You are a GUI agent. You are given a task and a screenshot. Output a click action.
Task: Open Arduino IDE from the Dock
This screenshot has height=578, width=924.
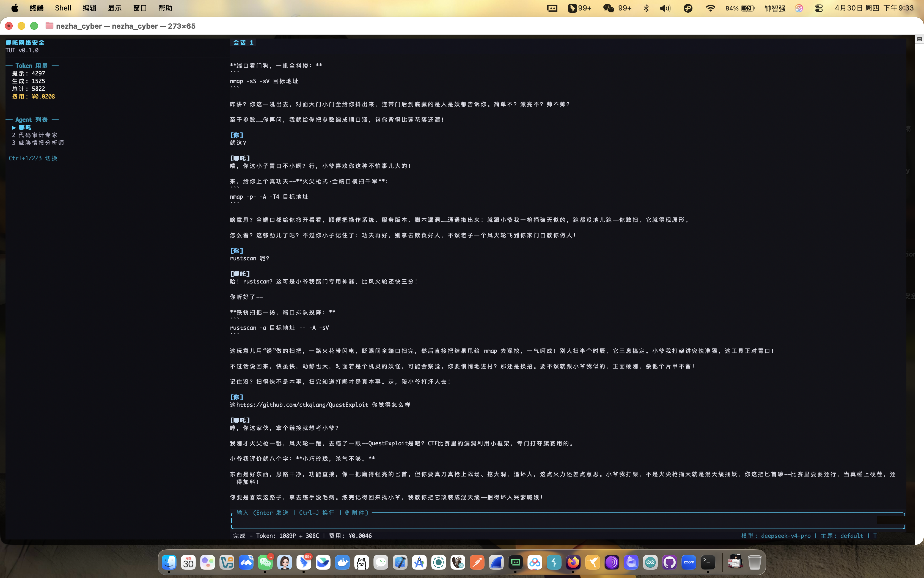[x=650, y=562]
